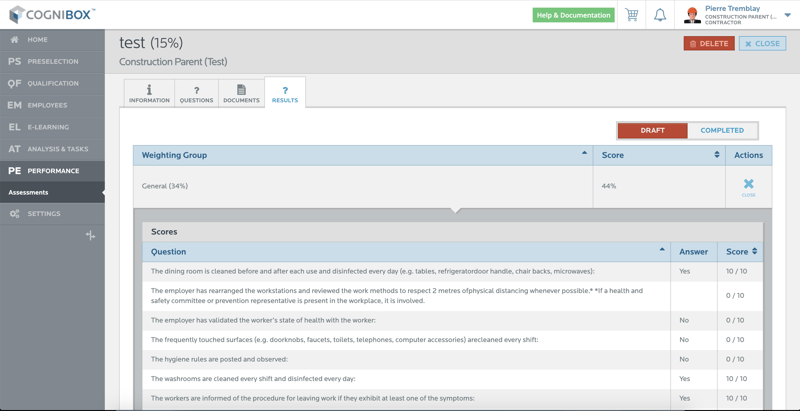Click the Answer column header
800x411 pixels.
pos(693,252)
